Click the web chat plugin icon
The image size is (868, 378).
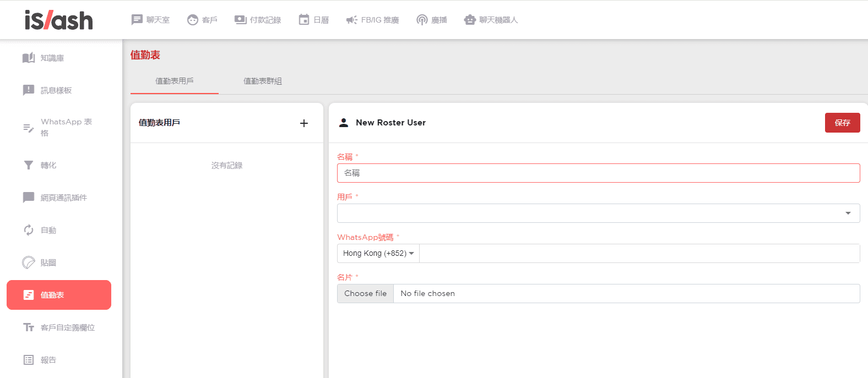(x=29, y=198)
